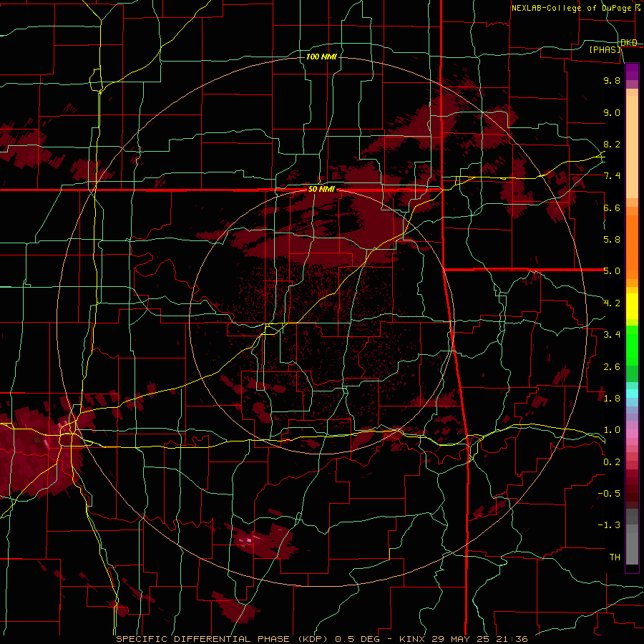Click the 4.2 scale value
644x644 pixels.
click(612, 303)
